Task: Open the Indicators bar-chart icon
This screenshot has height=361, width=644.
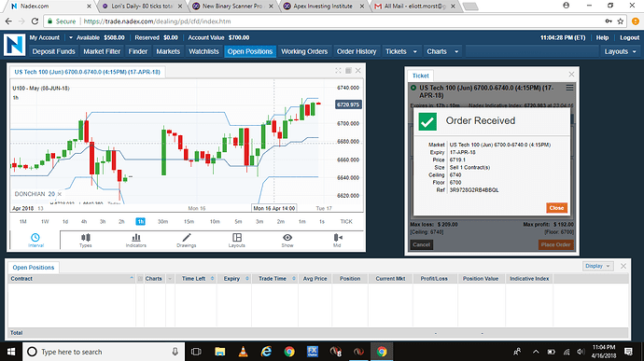Action: [x=136, y=237]
